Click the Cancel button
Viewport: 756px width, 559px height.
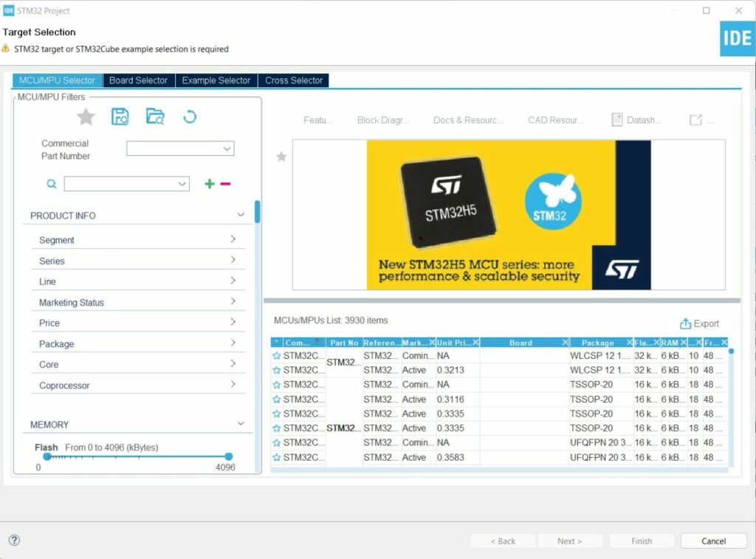tap(713, 541)
